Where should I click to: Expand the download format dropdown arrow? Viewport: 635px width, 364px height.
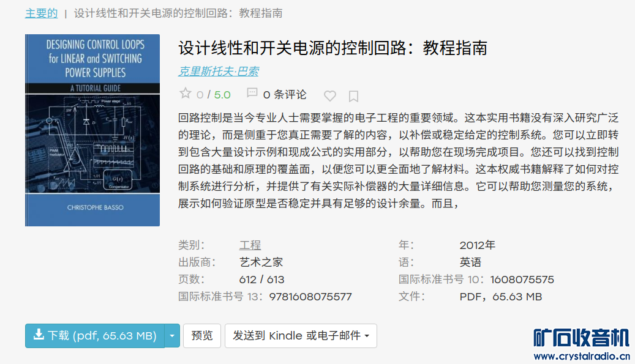tap(172, 336)
